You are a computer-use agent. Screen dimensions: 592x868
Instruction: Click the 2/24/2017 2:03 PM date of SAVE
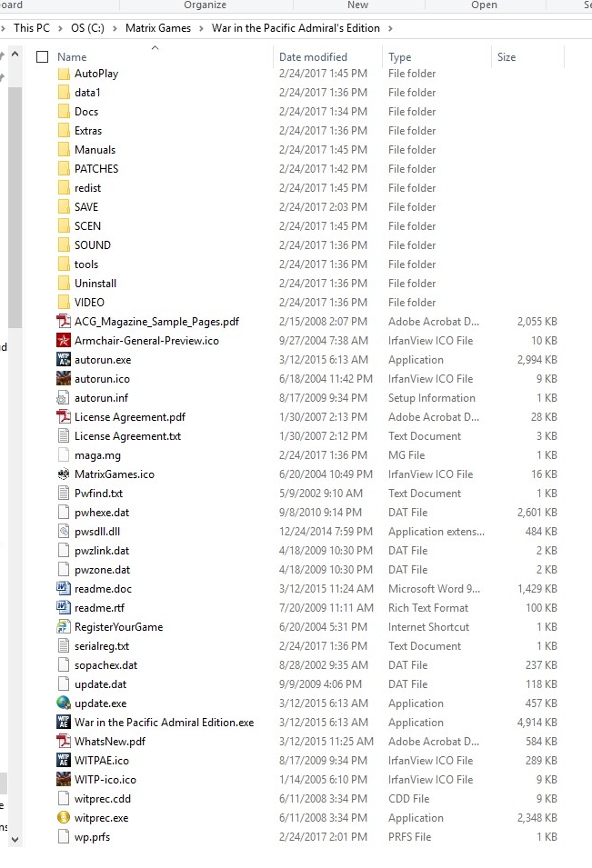click(323, 207)
